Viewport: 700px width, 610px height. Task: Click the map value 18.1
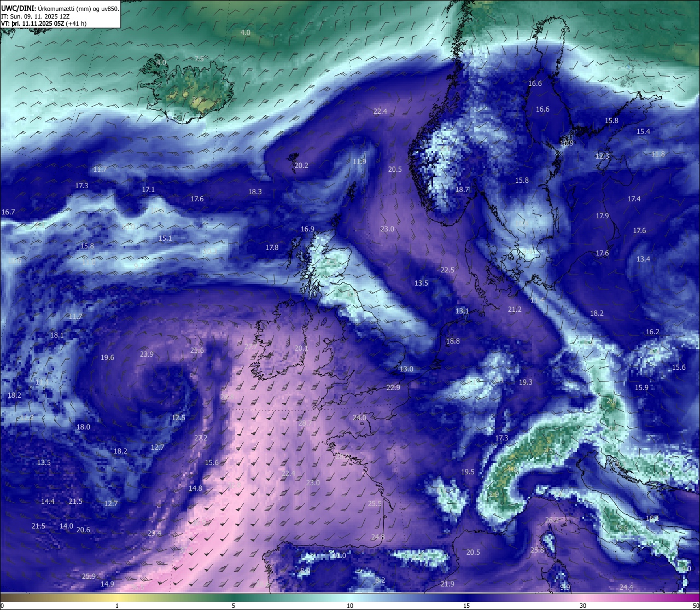(x=57, y=335)
